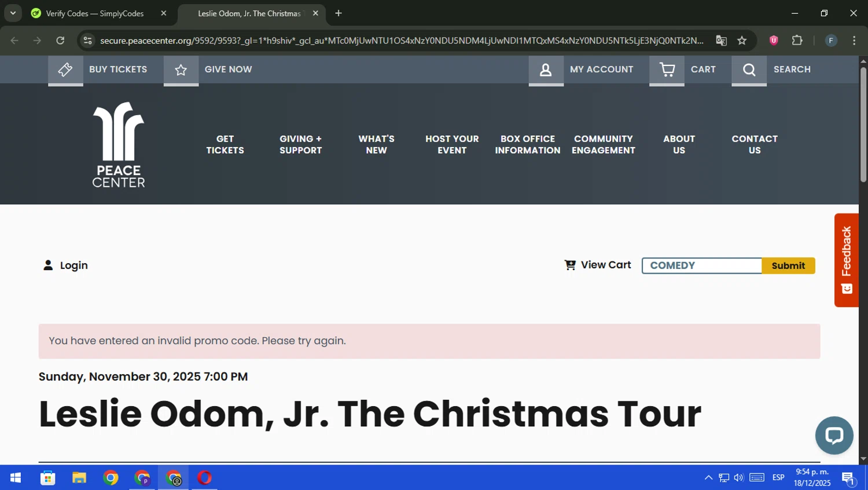Click the Buy Tickets ticket icon
The width and height of the screenshot is (868, 490).
click(x=65, y=70)
